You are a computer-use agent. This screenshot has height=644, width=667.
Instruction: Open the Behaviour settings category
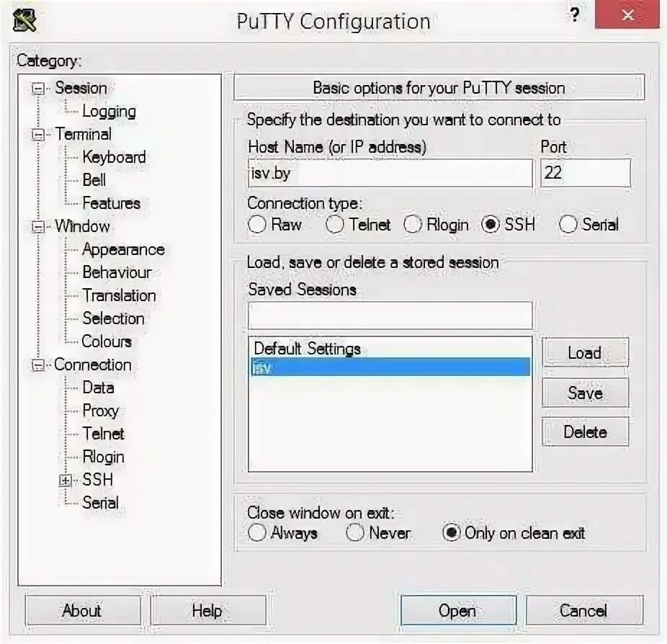click(117, 272)
